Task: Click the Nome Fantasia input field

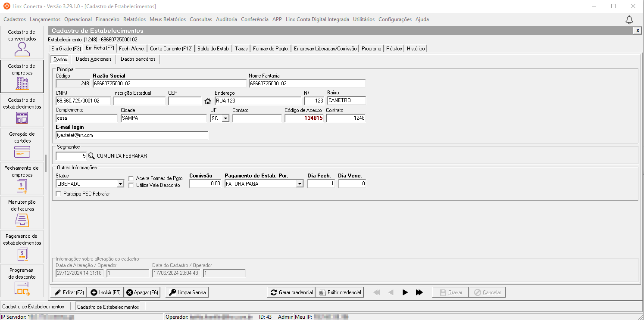Action: click(307, 84)
